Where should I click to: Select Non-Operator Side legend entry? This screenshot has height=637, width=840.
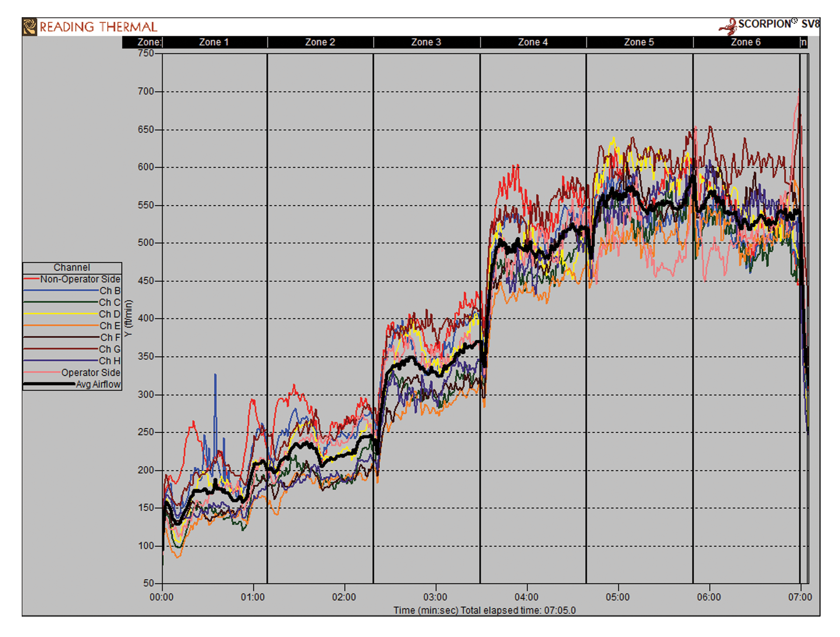click(x=72, y=279)
